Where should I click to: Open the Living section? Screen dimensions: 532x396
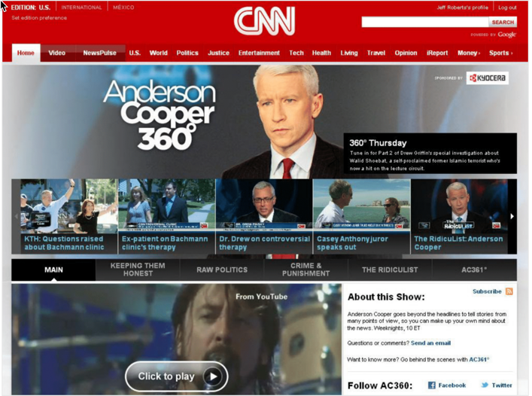point(349,53)
